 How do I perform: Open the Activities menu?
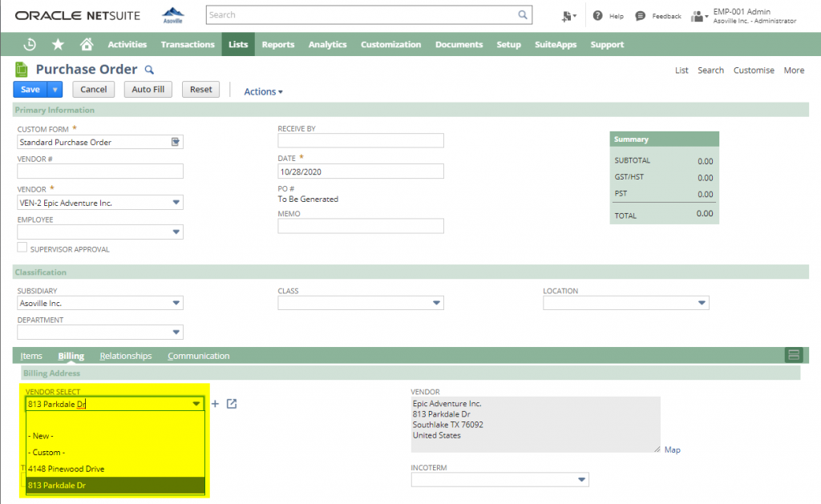click(127, 45)
